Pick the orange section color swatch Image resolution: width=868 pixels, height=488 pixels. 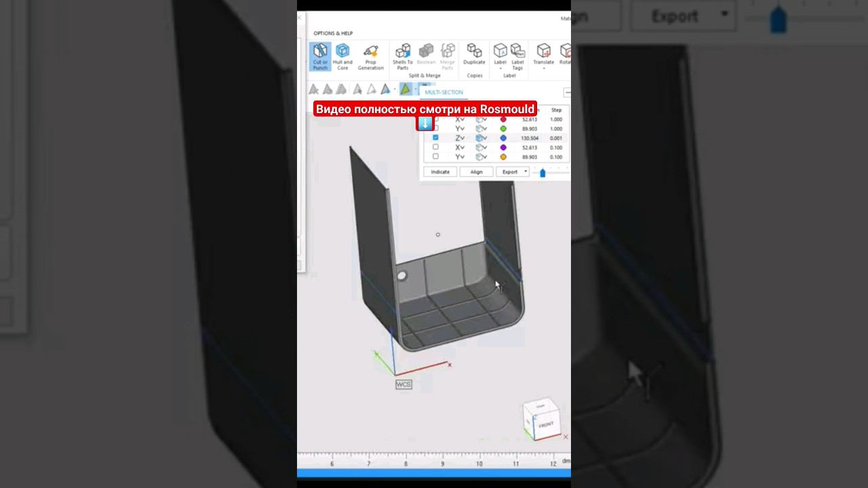point(503,157)
